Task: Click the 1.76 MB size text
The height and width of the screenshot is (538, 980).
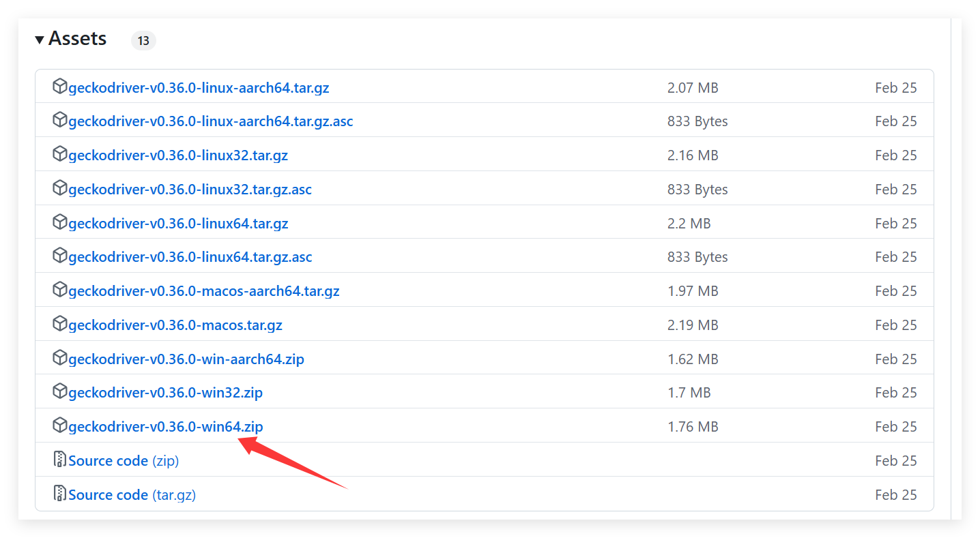Action: [x=693, y=427]
